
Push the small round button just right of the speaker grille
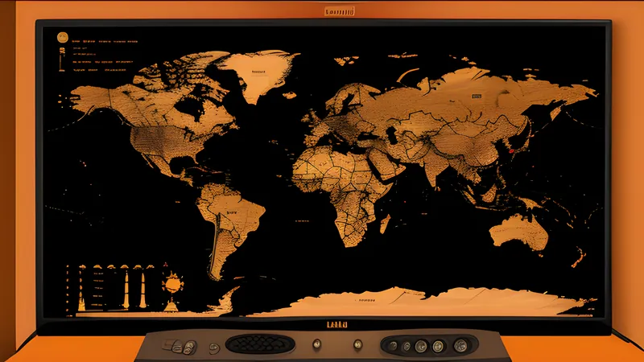[x=316, y=344]
